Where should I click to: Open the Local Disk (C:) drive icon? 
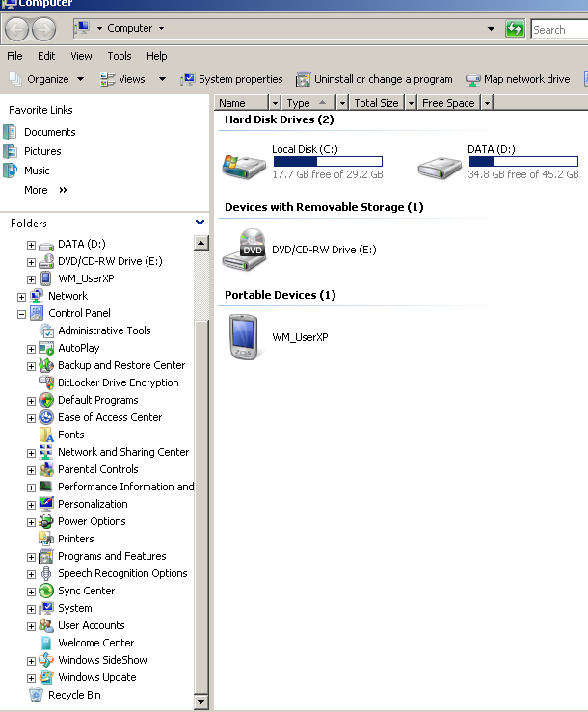point(244,166)
